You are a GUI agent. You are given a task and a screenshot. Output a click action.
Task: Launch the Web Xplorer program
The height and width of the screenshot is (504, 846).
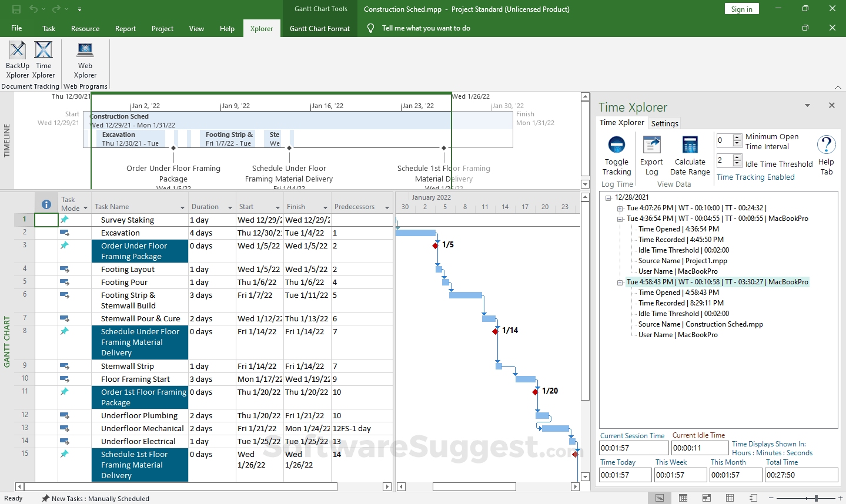click(85, 51)
